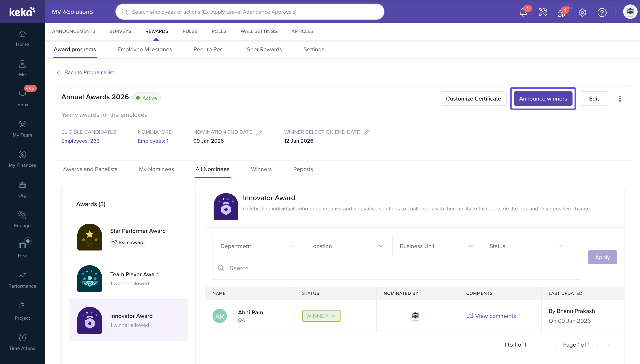This screenshot has height=364, width=640.
Task: Open the Status filter dropdown
Action: point(526,246)
